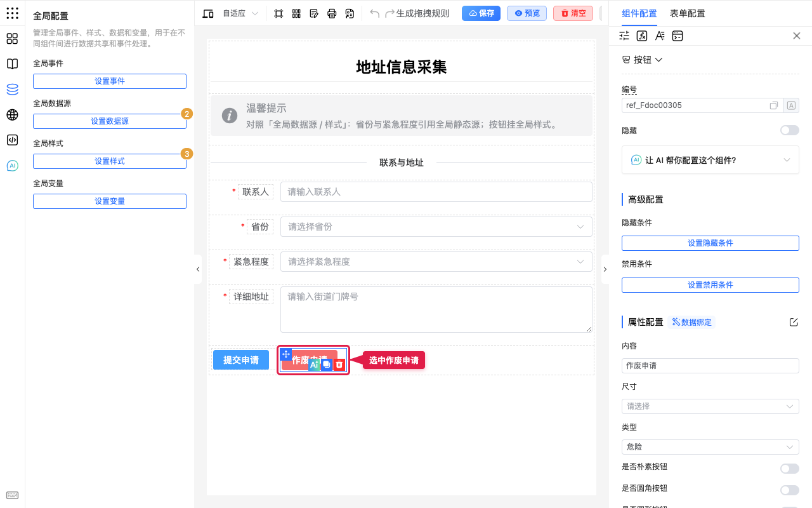Click the move handle on selected button
This screenshot has height=508, width=812.
tap(285, 354)
